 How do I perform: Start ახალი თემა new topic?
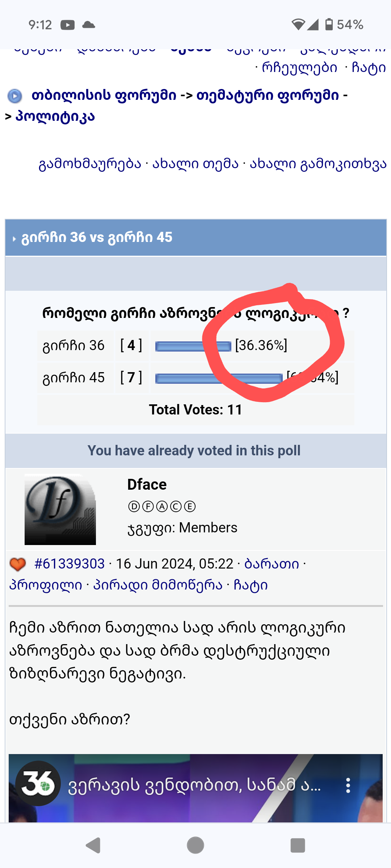click(x=195, y=164)
